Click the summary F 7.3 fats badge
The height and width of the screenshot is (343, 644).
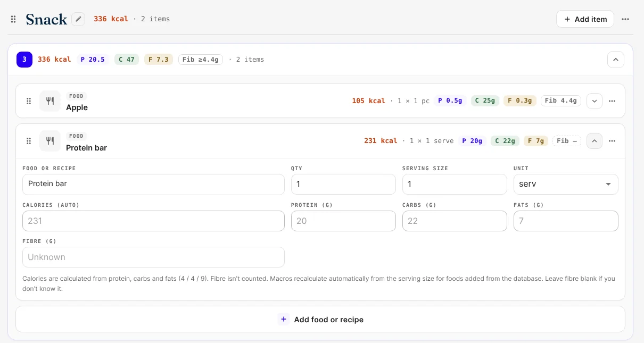tap(158, 60)
